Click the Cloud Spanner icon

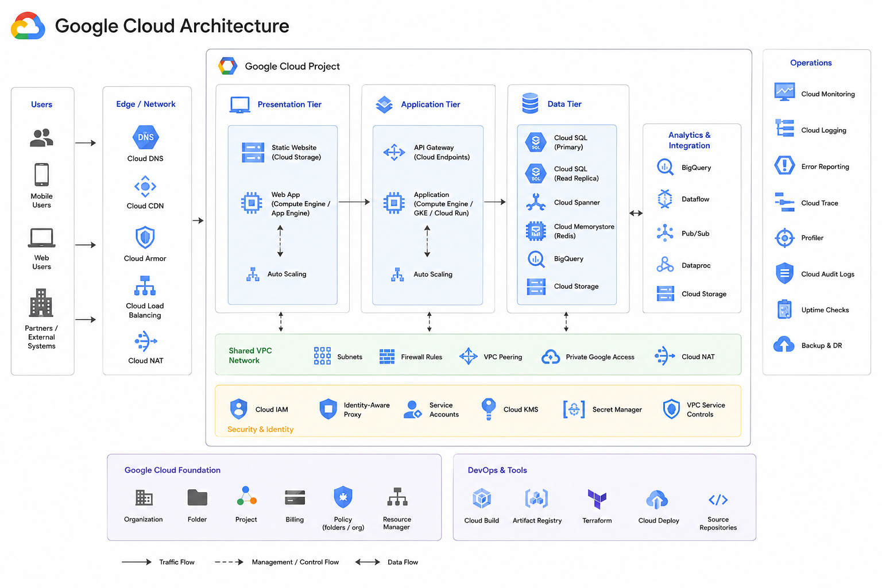pos(536,202)
